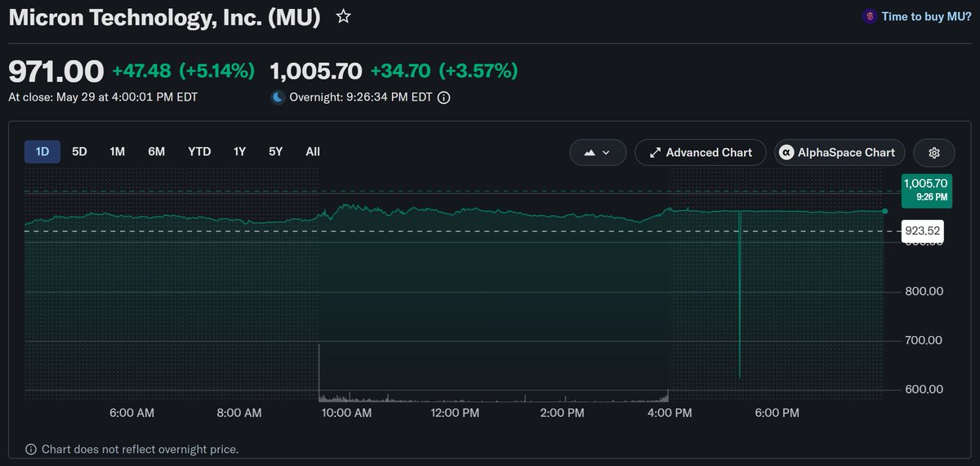Click the 'Chart does not reflect overnight price' note
980x466 pixels.
point(140,449)
